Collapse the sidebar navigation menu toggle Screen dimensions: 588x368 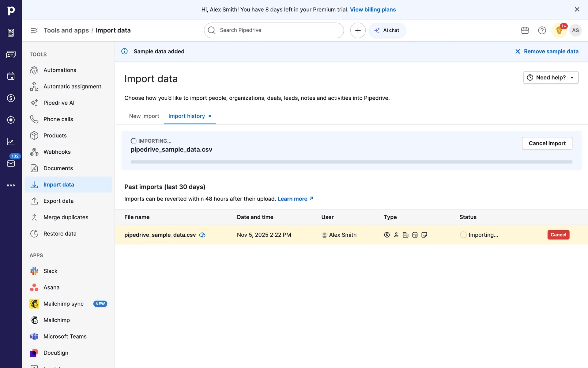pos(34,30)
